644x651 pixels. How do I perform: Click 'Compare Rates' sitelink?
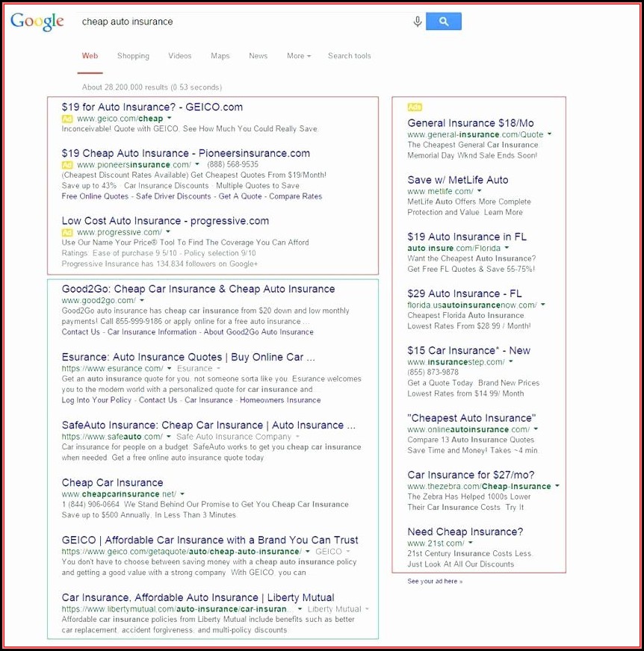click(295, 196)
